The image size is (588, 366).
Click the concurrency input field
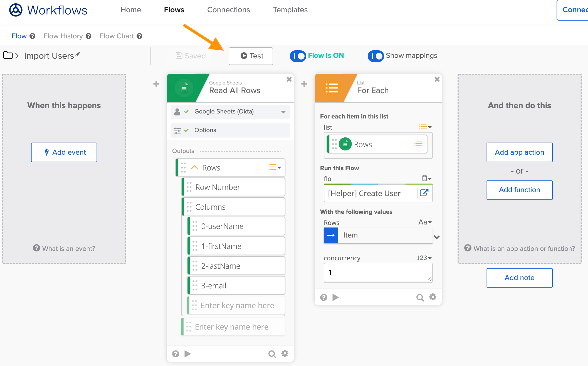click(x=378, y=273)
